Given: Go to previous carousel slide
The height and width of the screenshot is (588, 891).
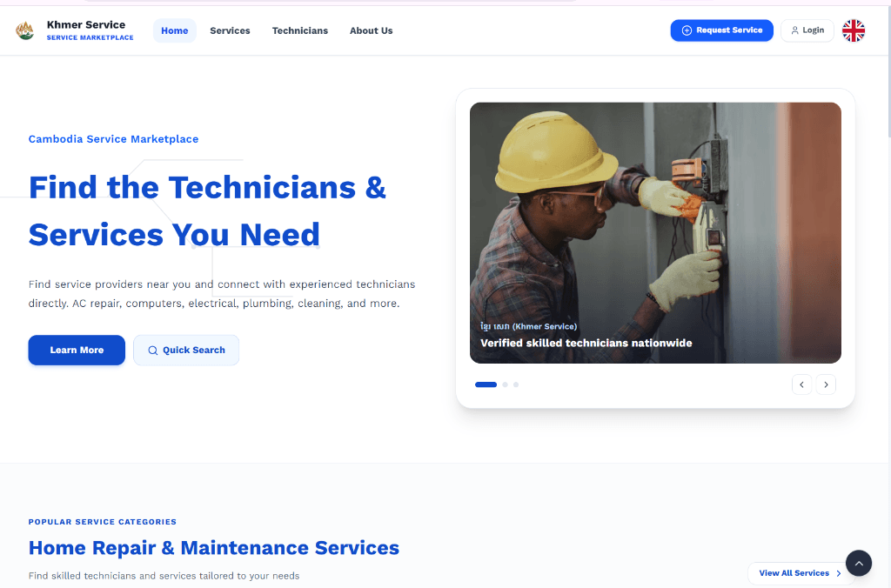Looking at the screenshot, I should point(801,384).
